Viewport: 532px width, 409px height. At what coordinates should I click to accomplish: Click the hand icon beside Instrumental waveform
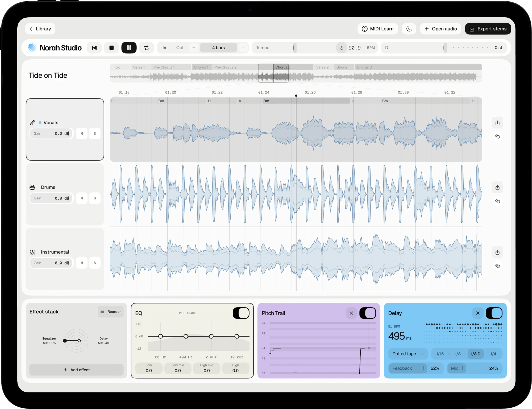pyautogui.click(x=497, y=266)
